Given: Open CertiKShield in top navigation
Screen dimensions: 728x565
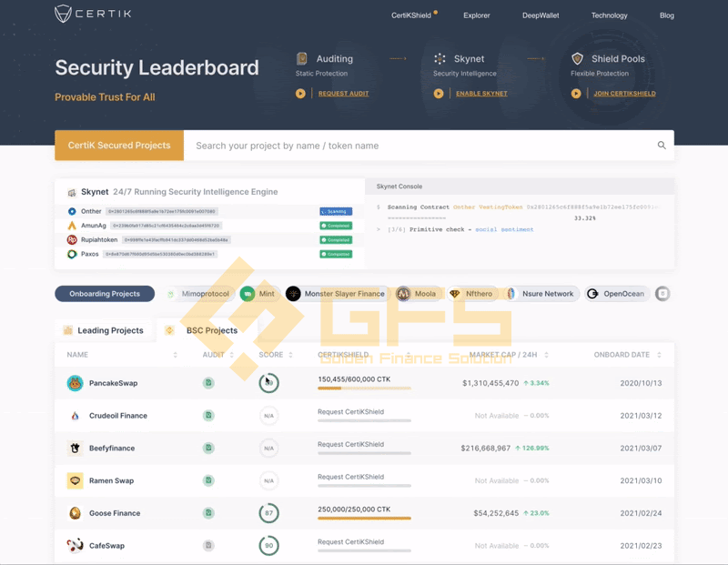Looking at the screenshot, I should tap(411, 15).
